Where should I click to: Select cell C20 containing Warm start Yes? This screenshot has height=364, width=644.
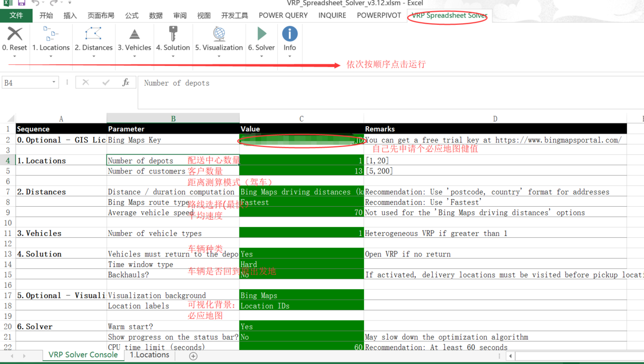pyautogui.click(x=301, y=326)
